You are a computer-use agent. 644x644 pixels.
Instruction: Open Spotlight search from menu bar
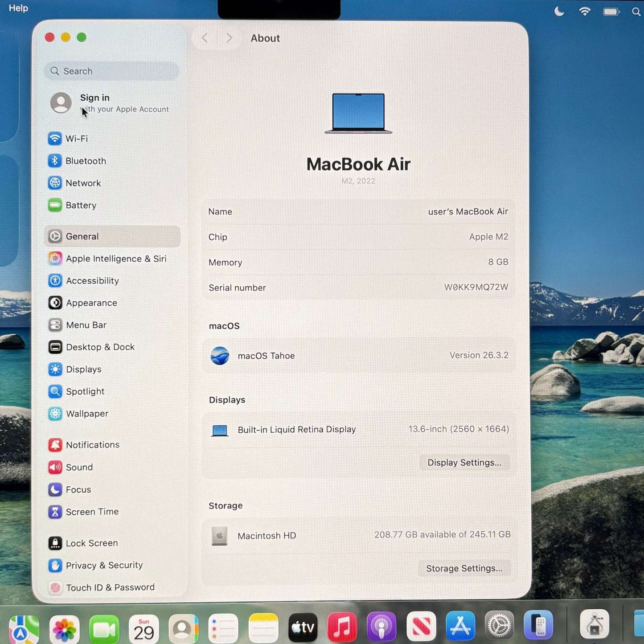pos(636,11)
